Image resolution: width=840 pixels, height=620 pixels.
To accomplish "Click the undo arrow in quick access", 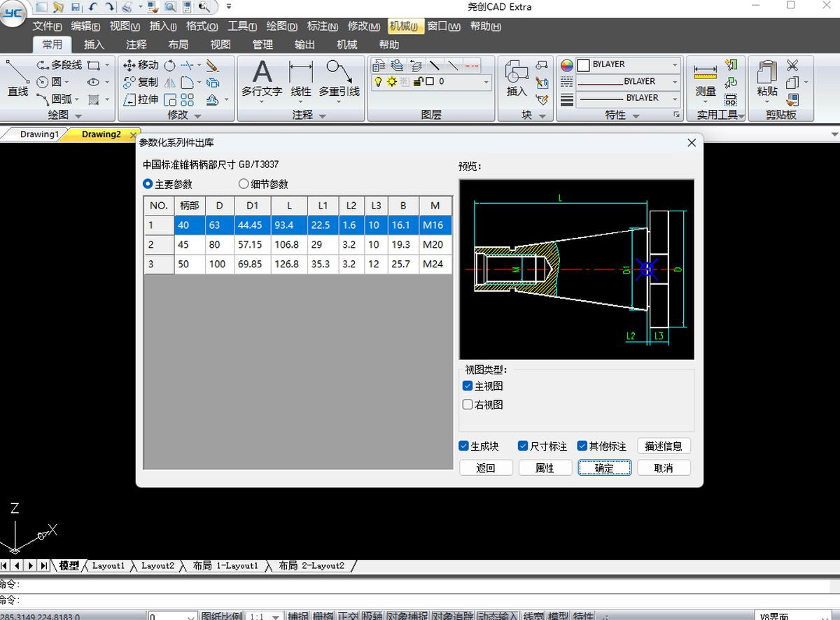I will (x=94, y=6).
